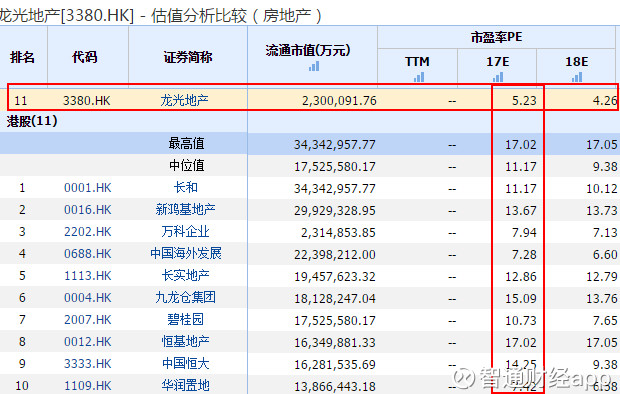Open stock code 0004.HK

coord(88,297)
